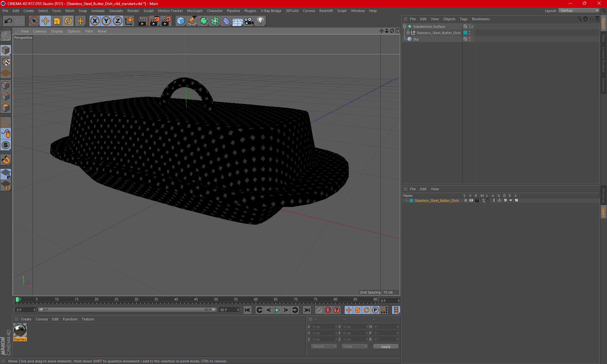Expand Stainless_Steel_Butter_Dish tree node
Viewport: 607px width, 364px height.
(408, 33)
